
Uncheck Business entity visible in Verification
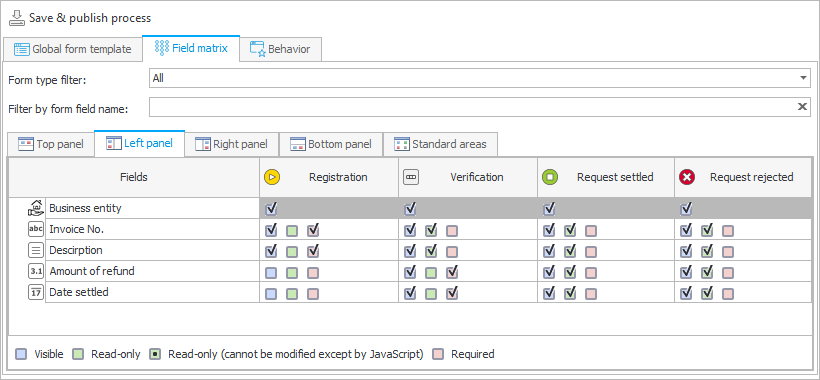coord(410,209)
